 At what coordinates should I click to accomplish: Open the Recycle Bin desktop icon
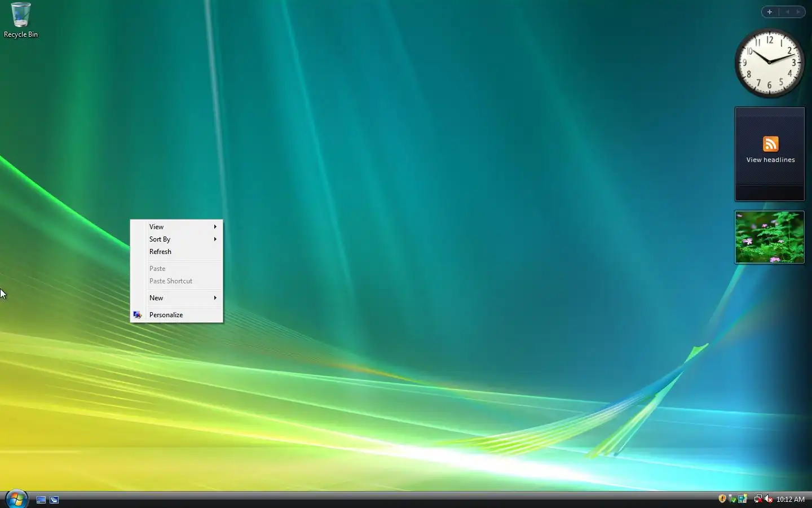tap(21, 20)
